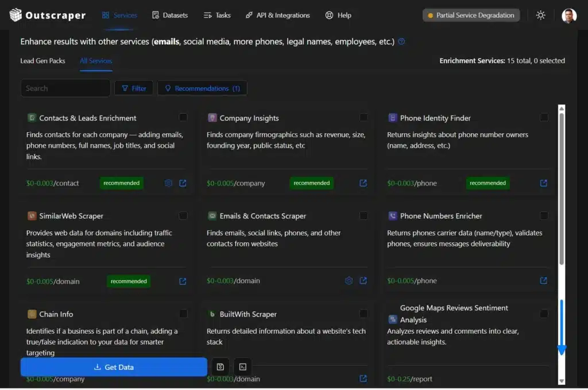
Task: Check Chain Info checkbox
Action: pos(183,314)
